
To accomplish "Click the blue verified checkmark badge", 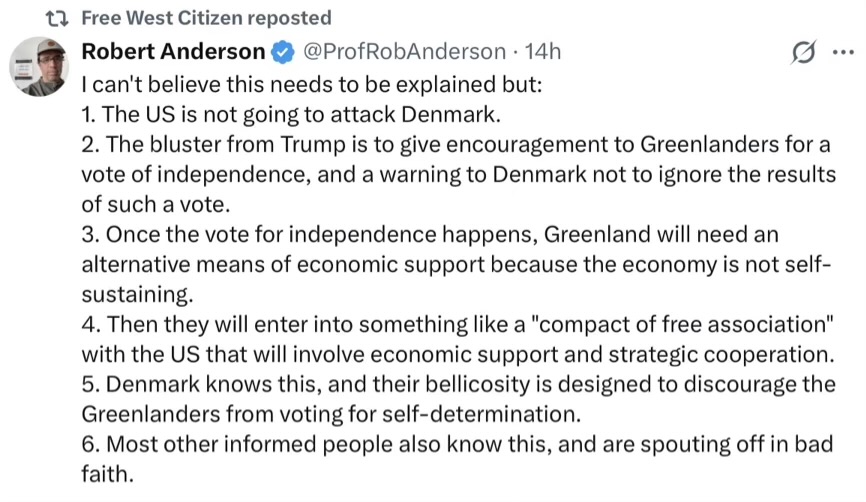I will [282, 51].
